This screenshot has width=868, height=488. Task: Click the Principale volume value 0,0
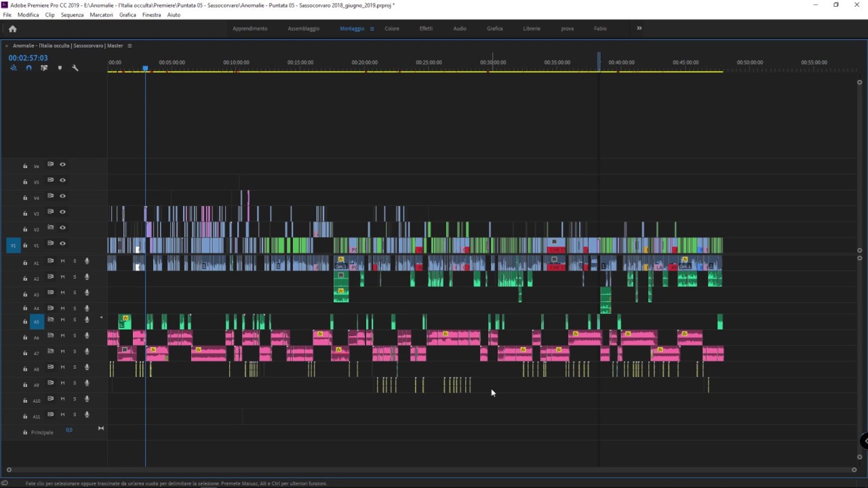point(68,430)
